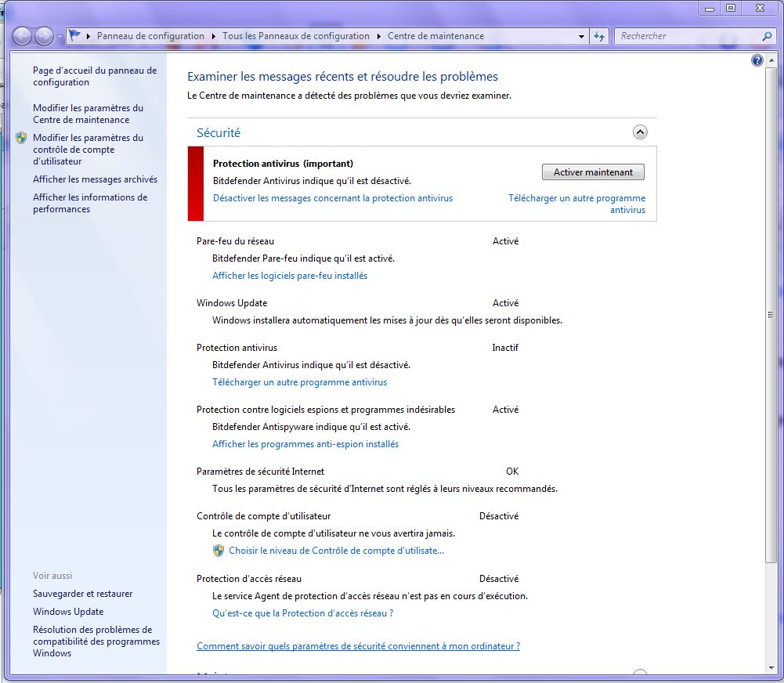Click the scrollbar down arrow

coord(771,668)
